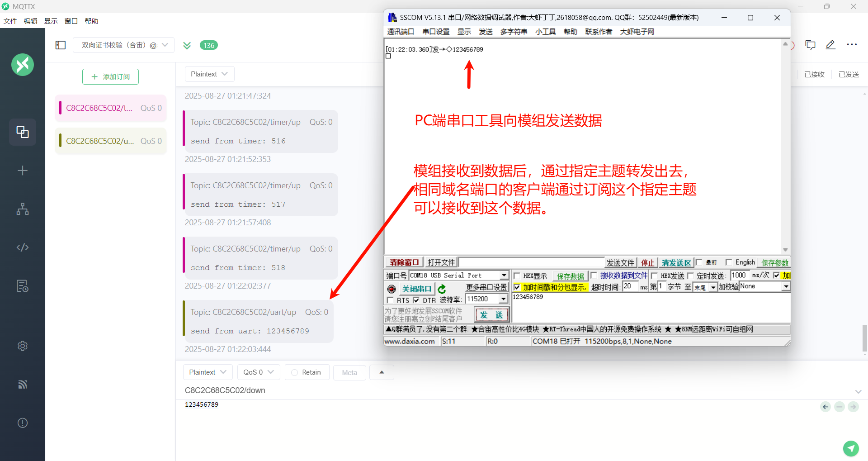Viewport: 868px width, 461px height.
Task: Open the Script page code icon
Action: point(23,247)
